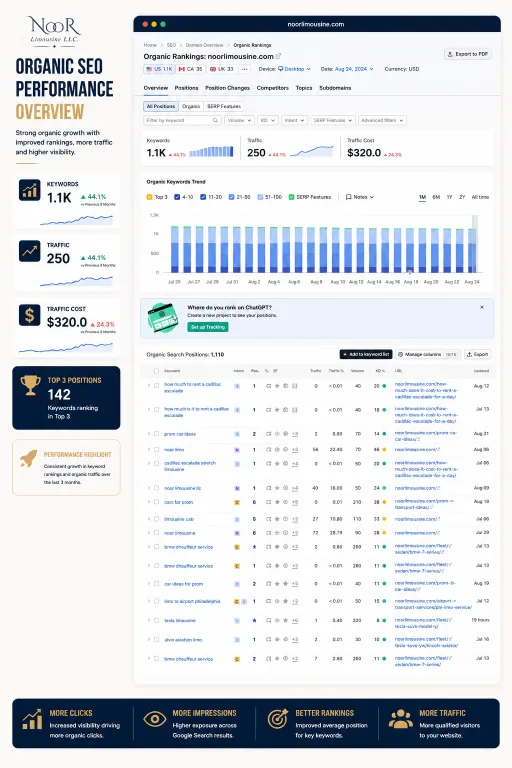Image resolution: width=512 pixels, height=768 pixels.
Task: Click the featured snippet icon in 'cars for prom' row
Action: (x=268, y=503)
